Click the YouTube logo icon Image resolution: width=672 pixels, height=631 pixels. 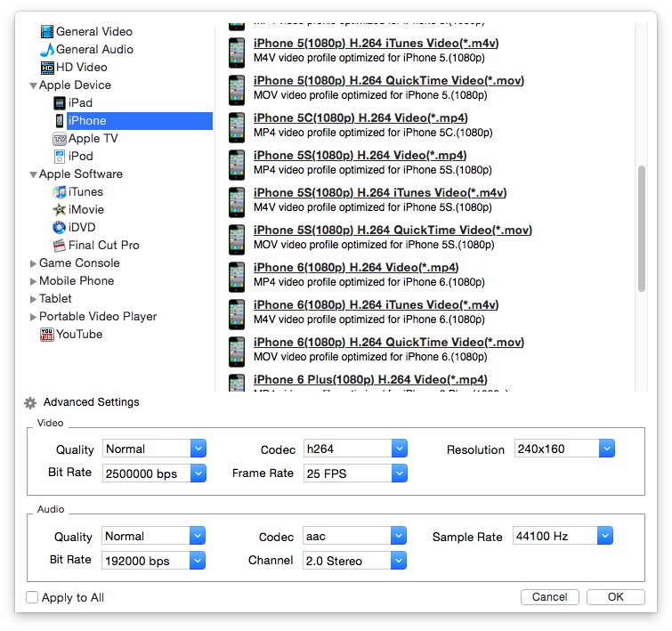point(46,335)
